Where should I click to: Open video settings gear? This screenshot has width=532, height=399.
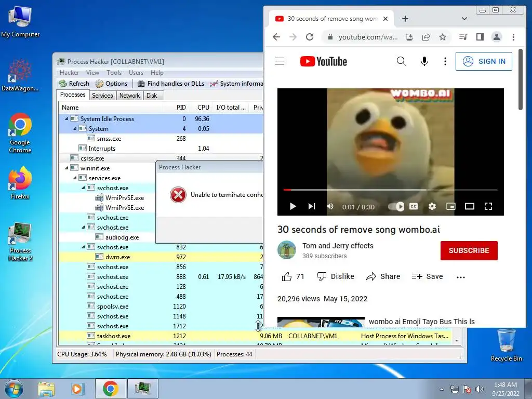pyautogui.click(x=432, y=206)
